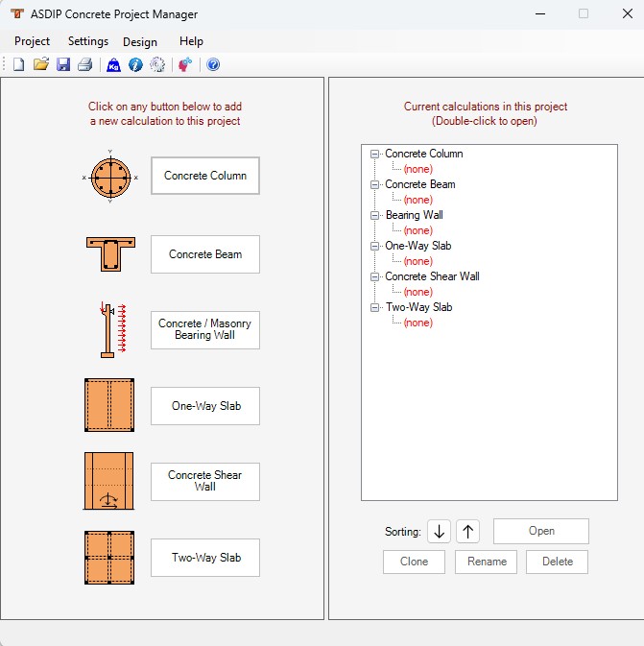Close the ASDIP Concrete Project Manager window

(627, 13)
